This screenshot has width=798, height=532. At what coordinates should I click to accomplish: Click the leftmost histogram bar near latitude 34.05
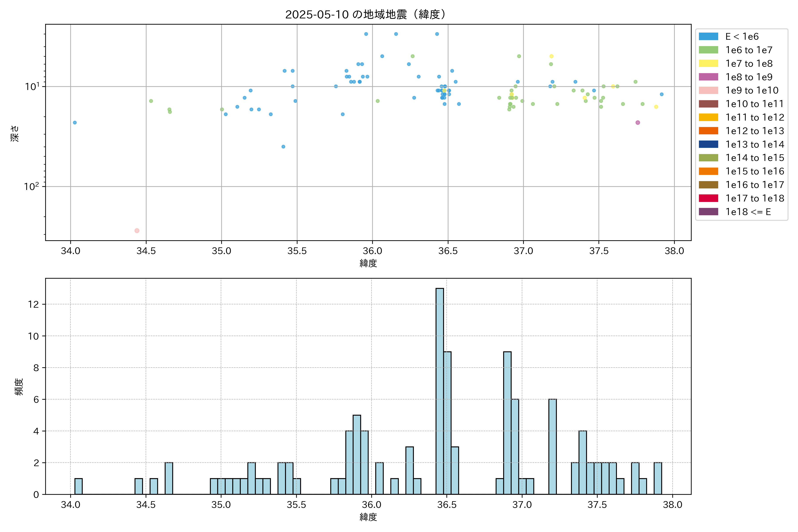pyautogui.click(x=78, y=486)
